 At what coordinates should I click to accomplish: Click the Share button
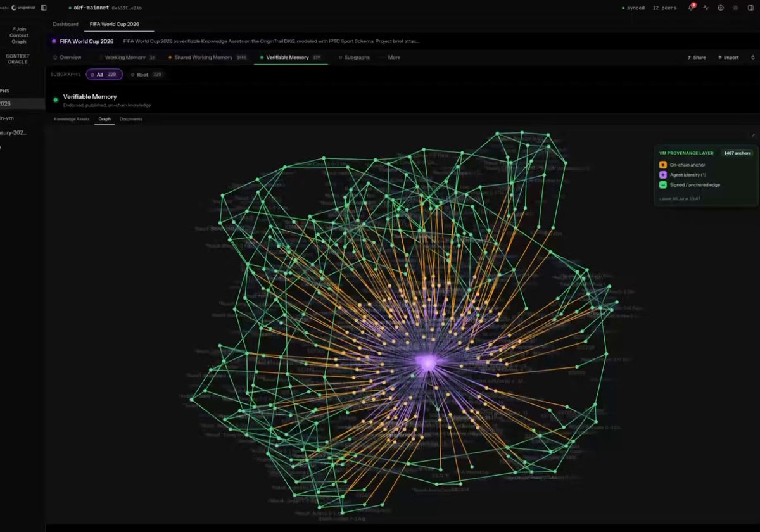[696, 57]
